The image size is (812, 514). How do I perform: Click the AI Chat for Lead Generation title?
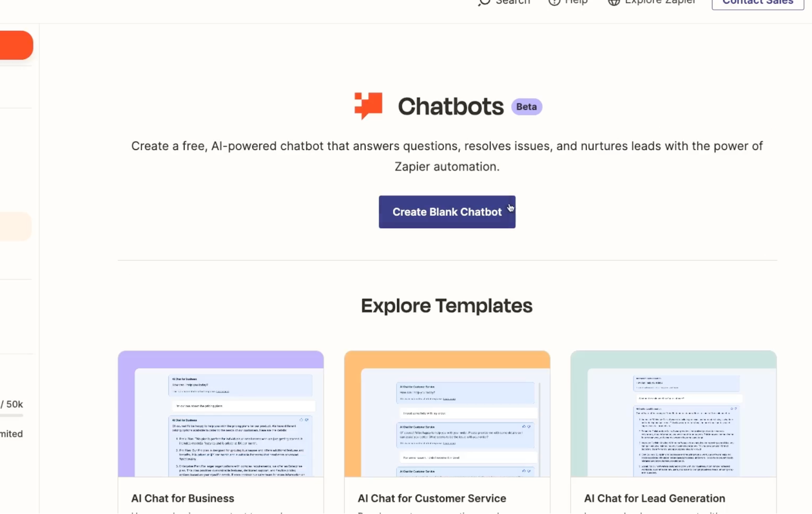pos(655,498)
